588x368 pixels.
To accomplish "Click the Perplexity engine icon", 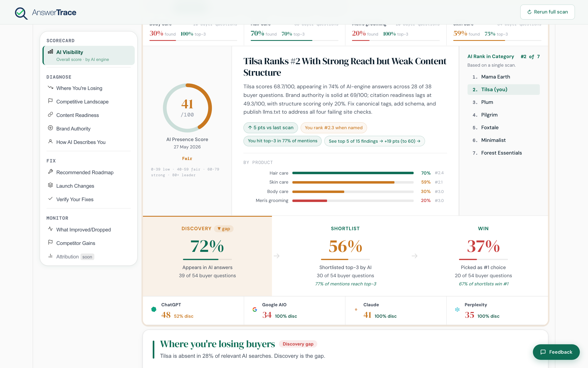I will click(x=457, y=309).
